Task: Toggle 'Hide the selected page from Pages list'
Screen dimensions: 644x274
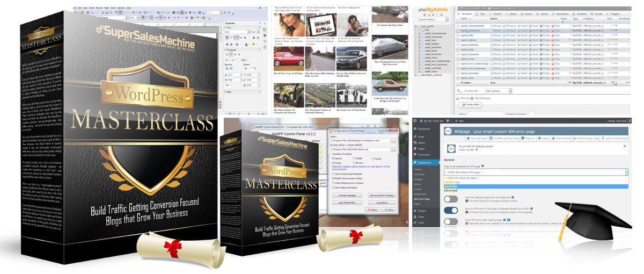Action: [451, 199]
